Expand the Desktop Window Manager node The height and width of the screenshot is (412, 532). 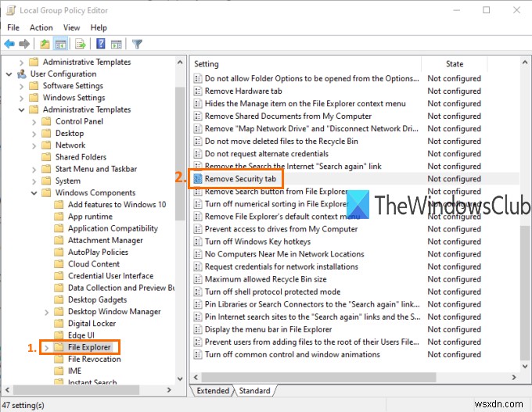tap(46, 312)
